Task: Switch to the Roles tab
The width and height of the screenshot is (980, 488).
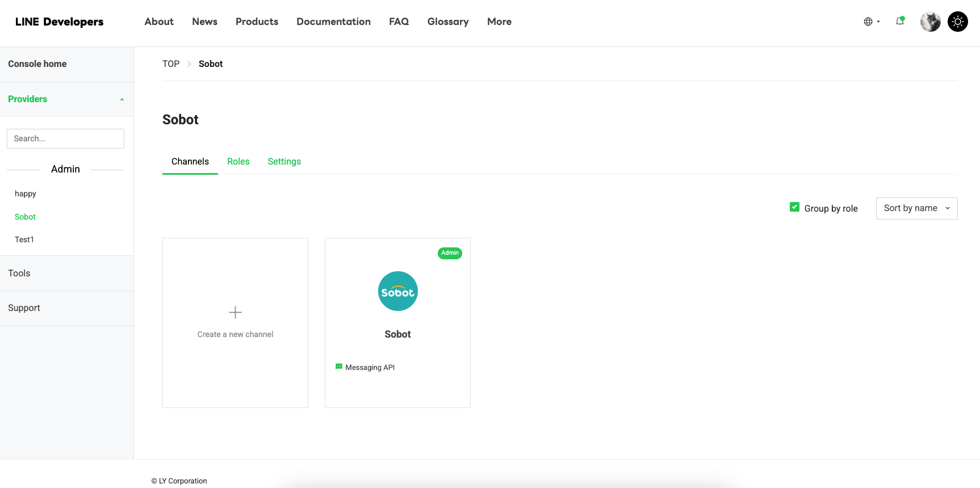Action: tap(238, 162)
